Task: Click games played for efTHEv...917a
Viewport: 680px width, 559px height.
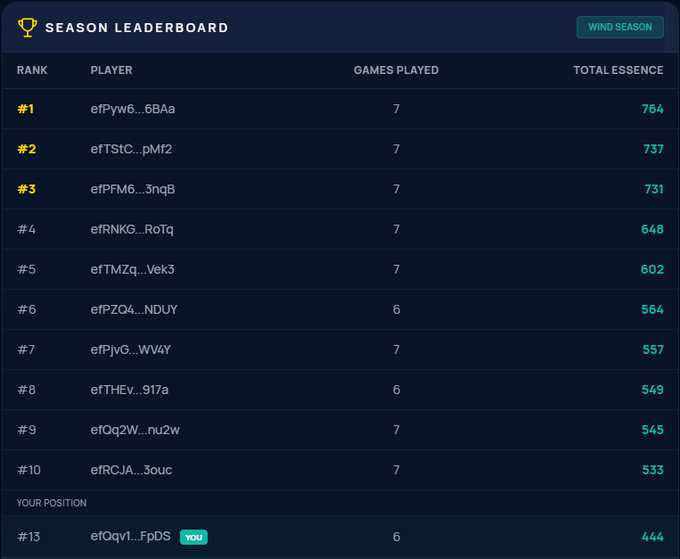Action: point(396,390)
